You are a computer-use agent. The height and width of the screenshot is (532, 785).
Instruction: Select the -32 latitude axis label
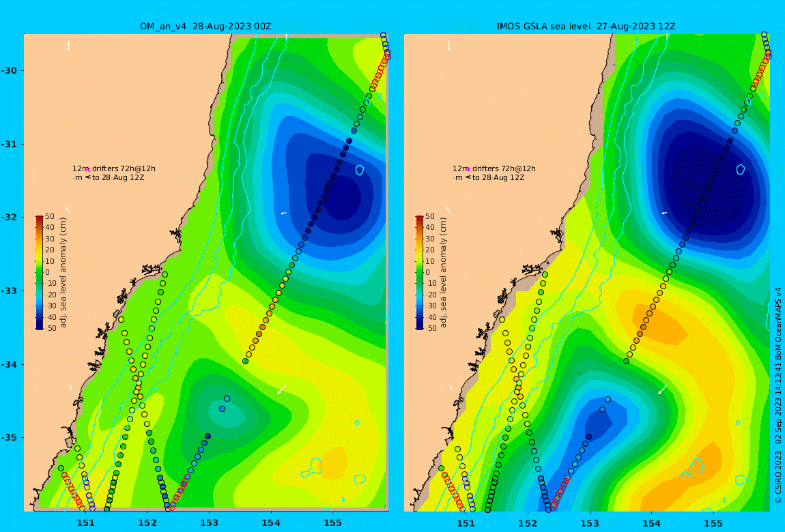tap(8, 217)
